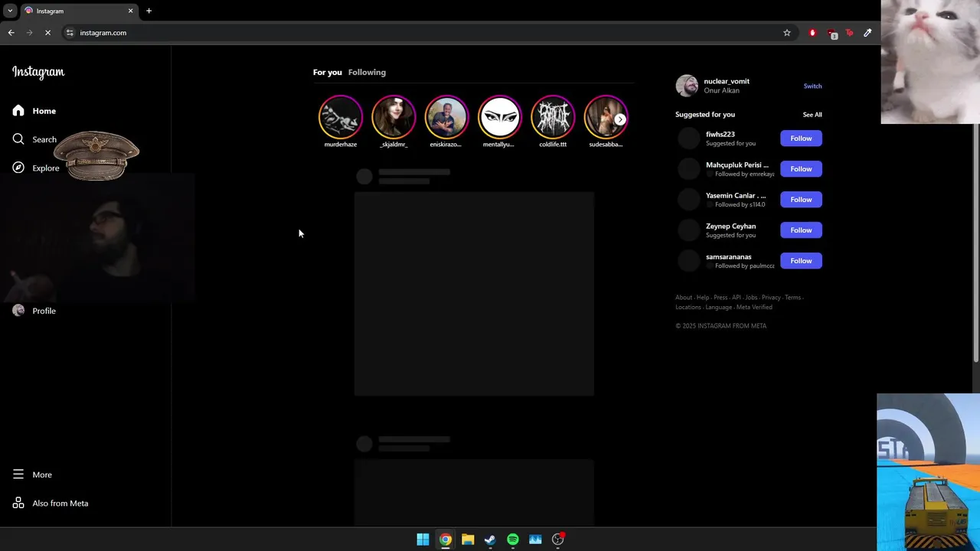Image resolution: width=980 pixels, height=551 pixels.
Task: Open the red Tp extension
Action: point(849,33)
